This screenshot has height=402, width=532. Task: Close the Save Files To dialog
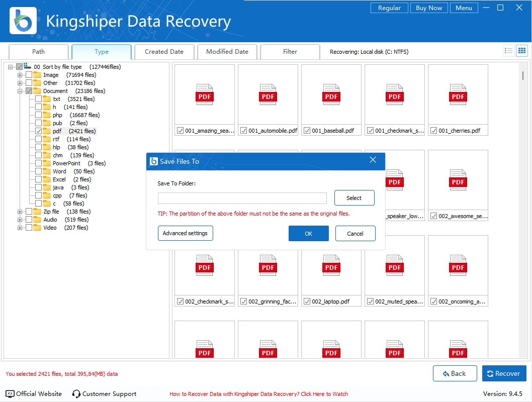[373, 160]
